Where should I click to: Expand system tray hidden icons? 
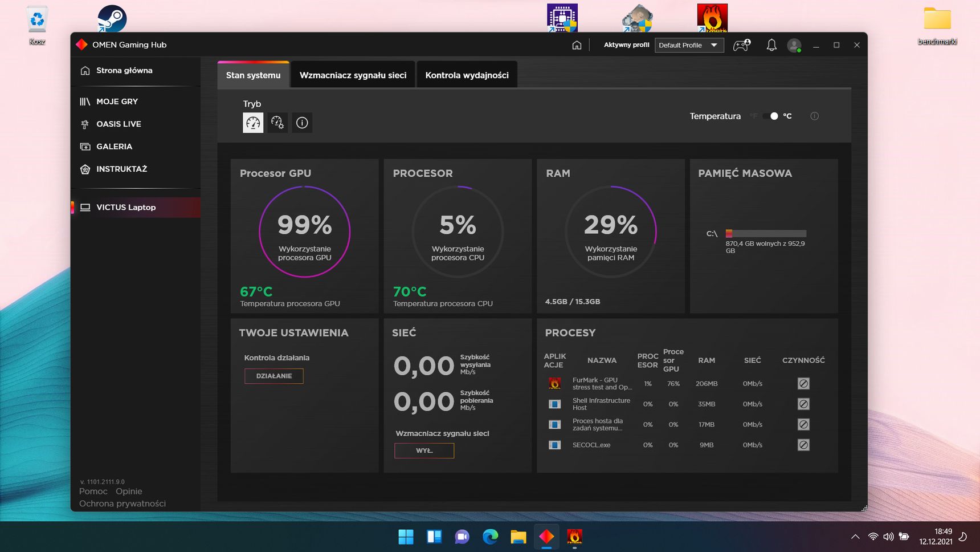(x=855, y=537)
